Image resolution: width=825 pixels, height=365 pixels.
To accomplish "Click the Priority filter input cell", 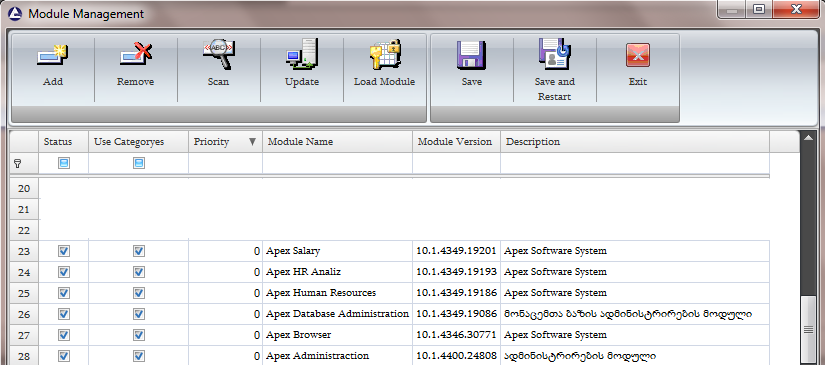I will click(226, 164).
